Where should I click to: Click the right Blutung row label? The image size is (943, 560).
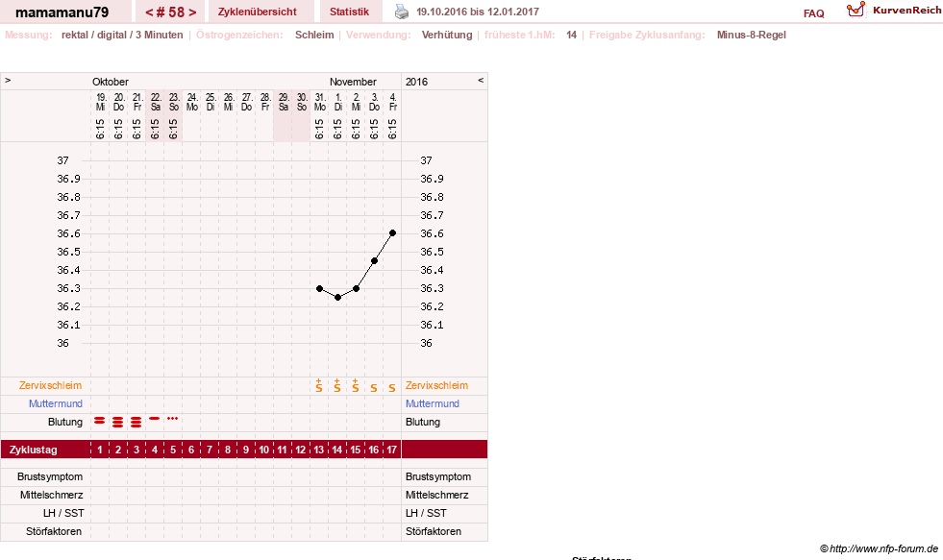click(x=423, y=422)
